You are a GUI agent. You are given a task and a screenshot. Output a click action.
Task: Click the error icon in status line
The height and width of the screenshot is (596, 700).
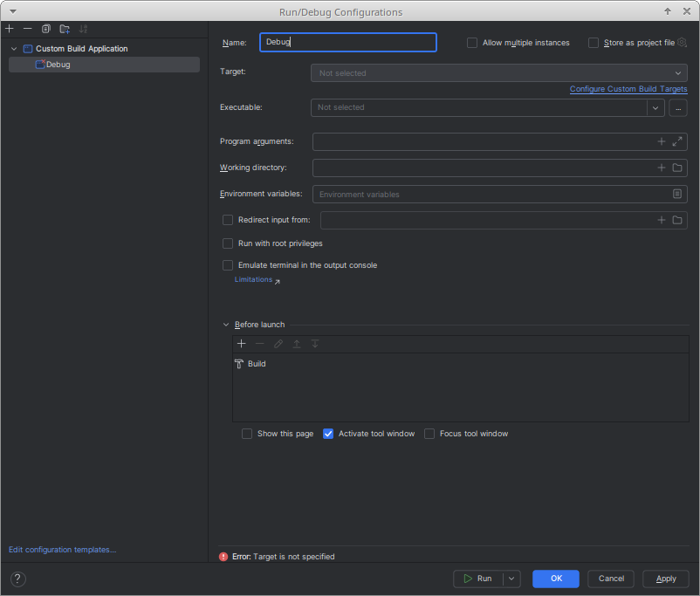click(x=223, y=557)
